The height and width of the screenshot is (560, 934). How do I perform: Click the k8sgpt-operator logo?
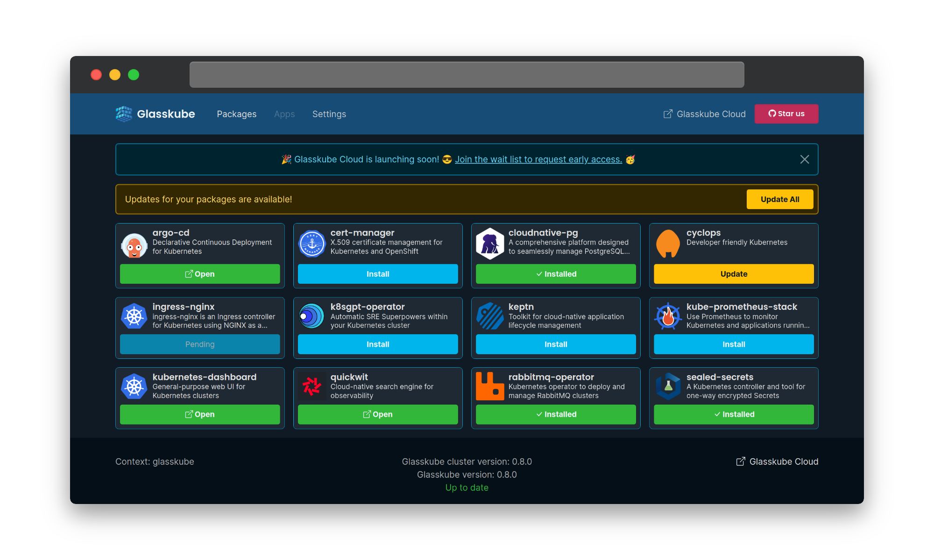312,316
